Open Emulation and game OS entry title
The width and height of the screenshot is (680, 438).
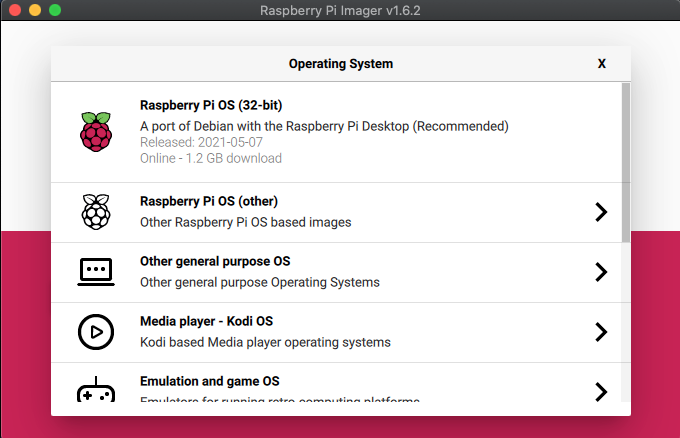209,381
